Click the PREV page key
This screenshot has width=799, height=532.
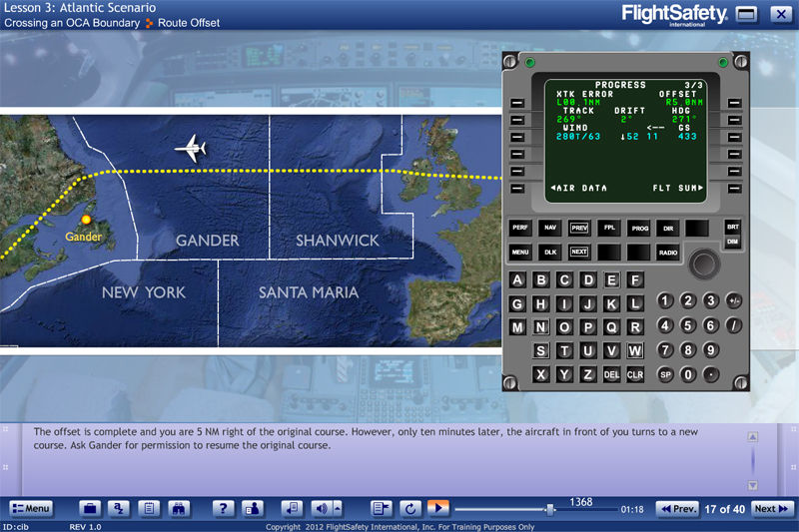[579, 228]
